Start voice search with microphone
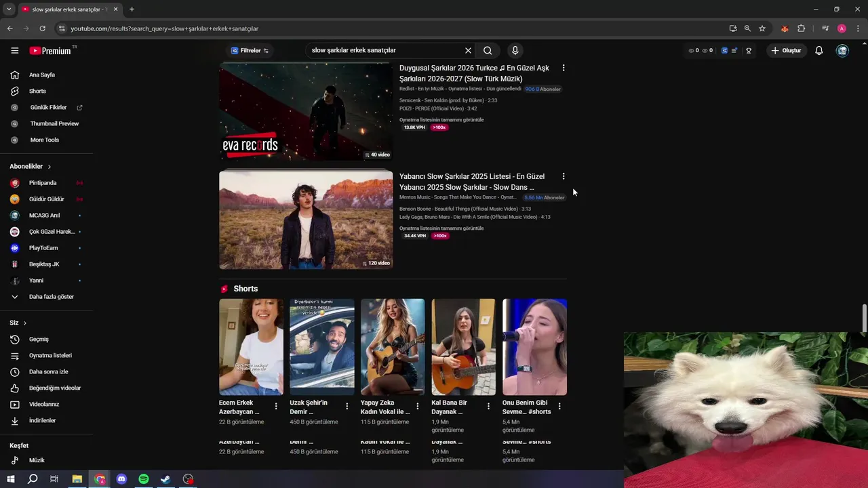868x488 pixels. click(515, 50)
